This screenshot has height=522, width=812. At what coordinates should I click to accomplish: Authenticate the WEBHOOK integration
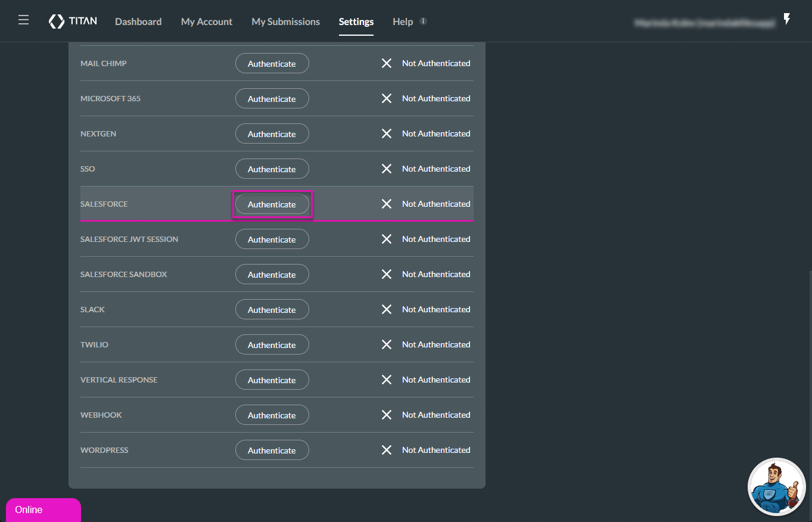[x=272, y=415]
